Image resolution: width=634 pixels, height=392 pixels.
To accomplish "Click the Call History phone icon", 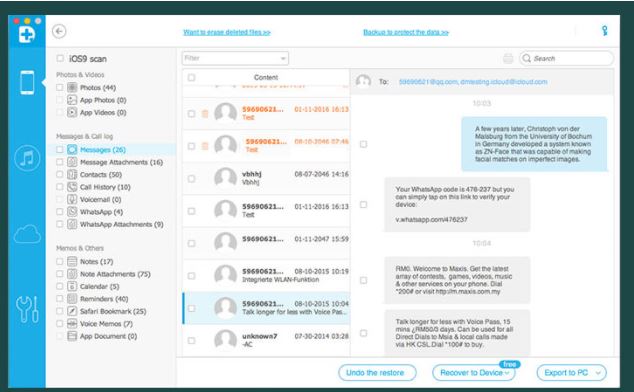I will click(x=72, y=187).
